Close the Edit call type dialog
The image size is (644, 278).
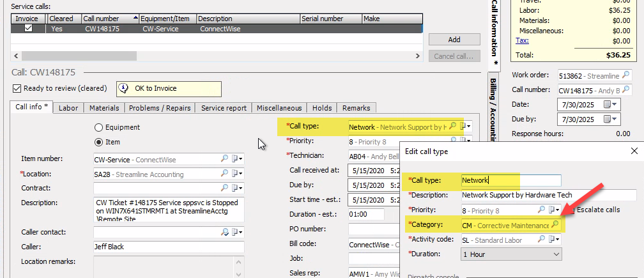coord(634,151)
